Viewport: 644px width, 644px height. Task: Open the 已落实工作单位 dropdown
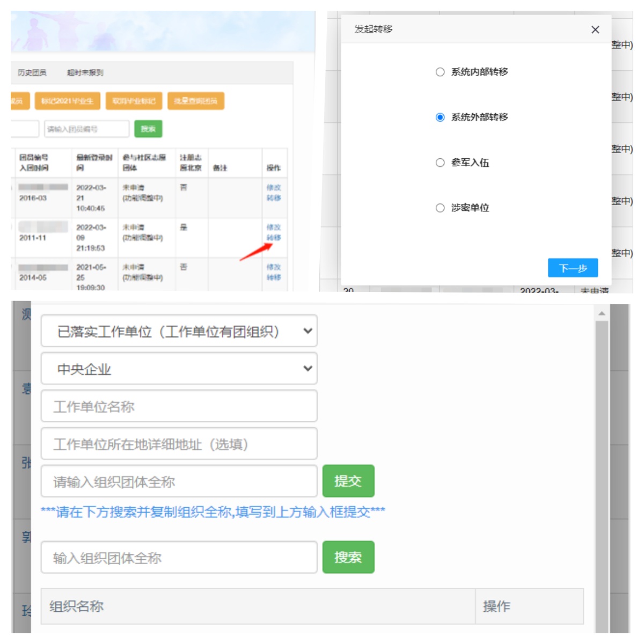pyautogui.click(x=179, y=331)
